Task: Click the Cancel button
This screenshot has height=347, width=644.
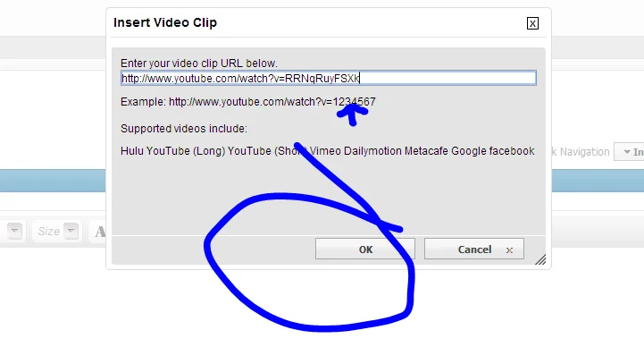Action: (474, 250)
